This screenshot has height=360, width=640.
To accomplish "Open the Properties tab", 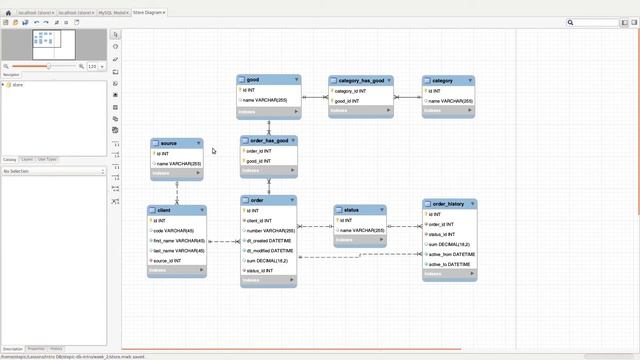I will [x=36, y=349].
